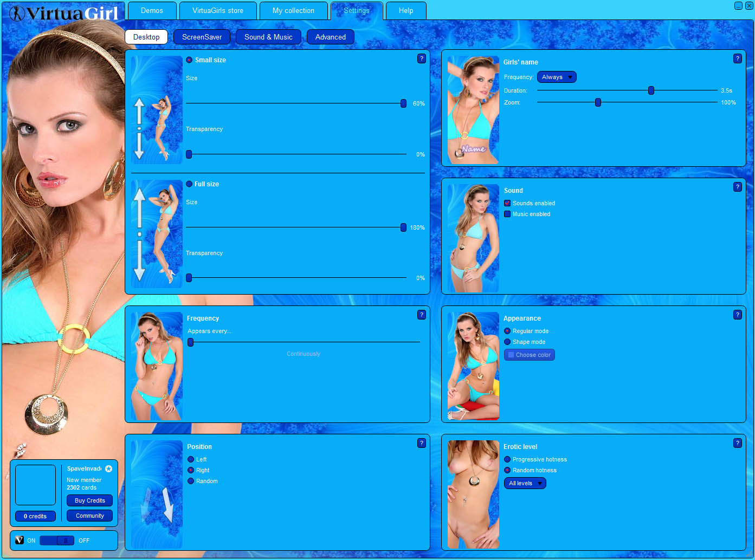Viewport: 755px width, 560px height.
Task: Click the star icon beside the username
Action: pos(108,468)
